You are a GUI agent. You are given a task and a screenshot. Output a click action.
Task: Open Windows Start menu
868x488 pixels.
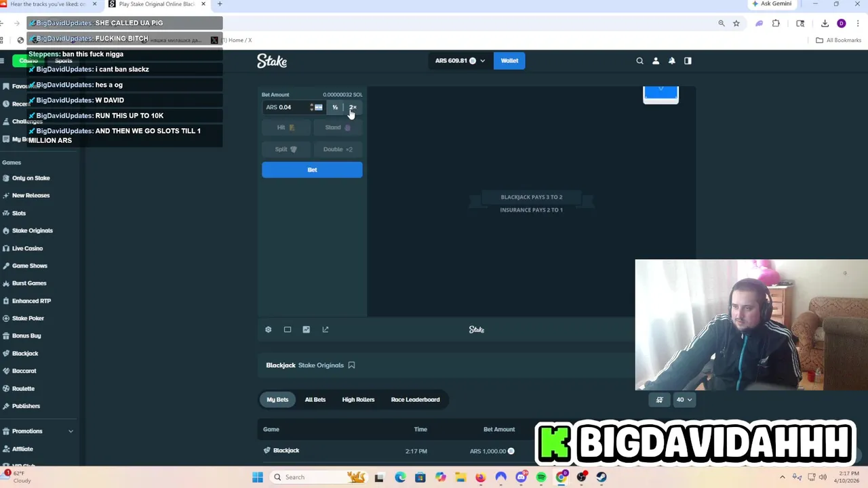pos(258,477)
